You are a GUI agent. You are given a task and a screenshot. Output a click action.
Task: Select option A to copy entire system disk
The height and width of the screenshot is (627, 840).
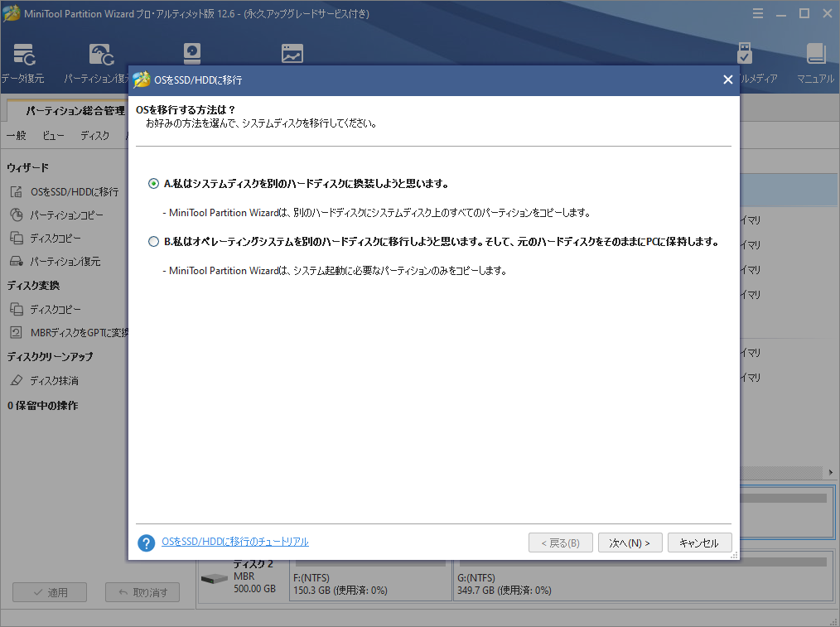pos(152,183)
